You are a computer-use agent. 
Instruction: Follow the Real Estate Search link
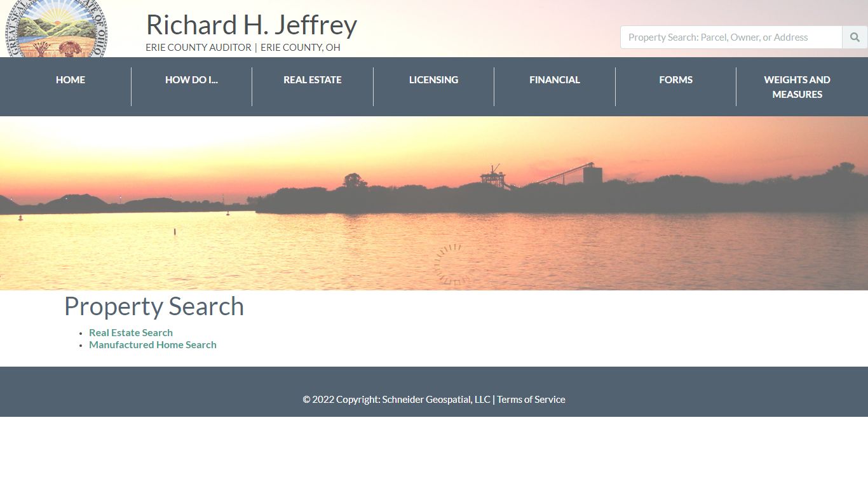(131, 333)
